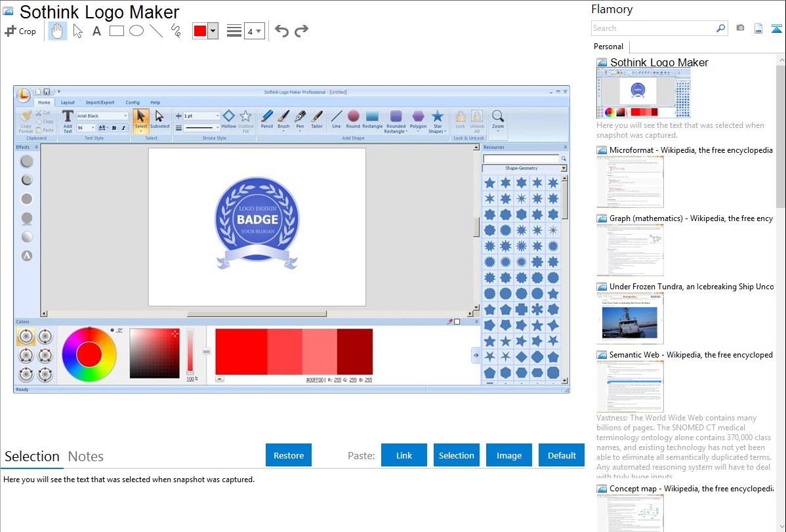Toggle the Outline Fill option
786x532 pixels.
click(x=245, y=121)
